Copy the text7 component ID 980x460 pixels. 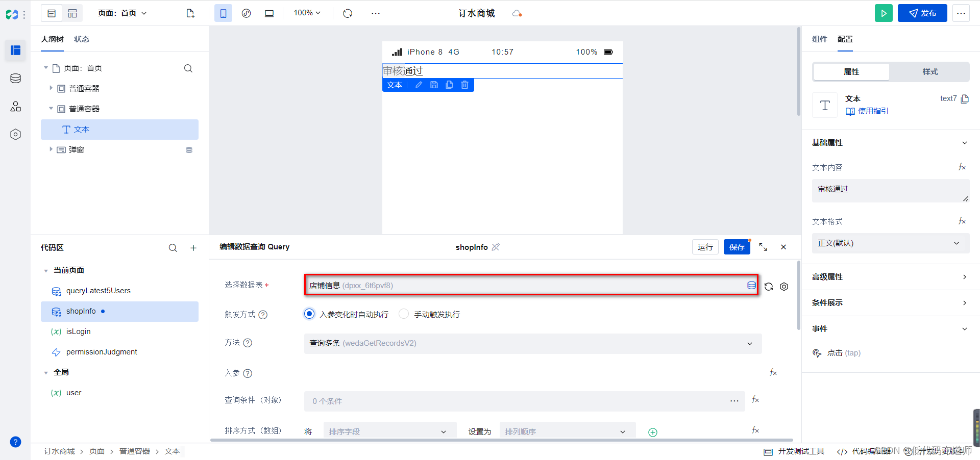(965, 99)
